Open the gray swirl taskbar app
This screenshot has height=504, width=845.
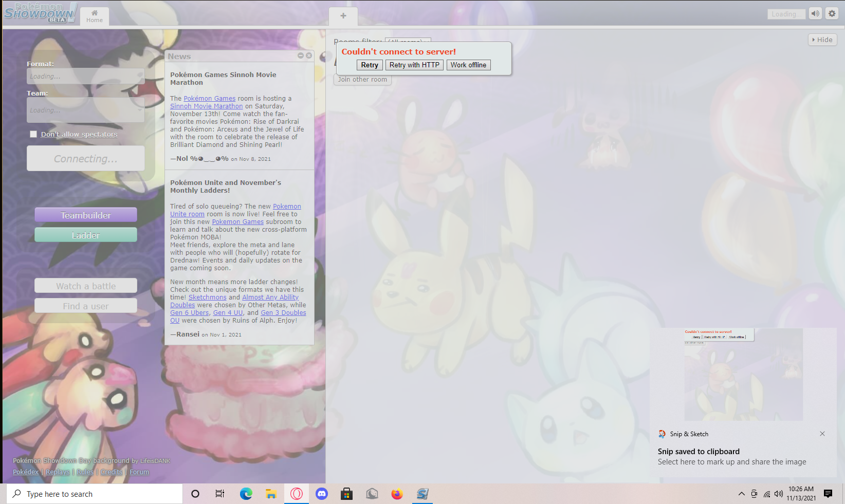372,494
